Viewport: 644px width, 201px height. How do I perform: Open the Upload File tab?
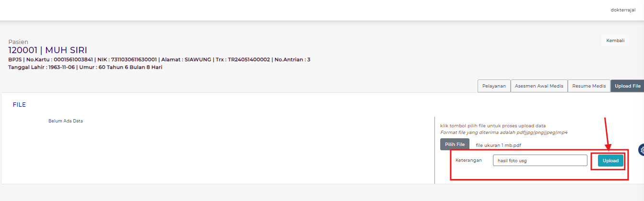[x=627, y=86]
